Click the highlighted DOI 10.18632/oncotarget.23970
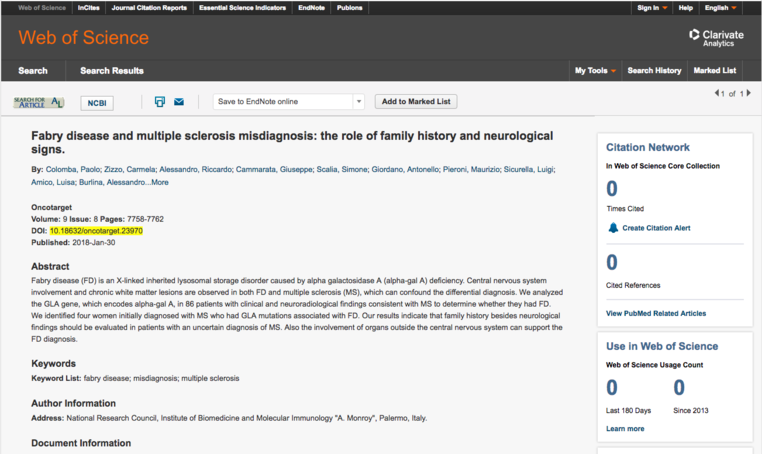This screenshot has height=454, width=763. (x=96, y=231)
